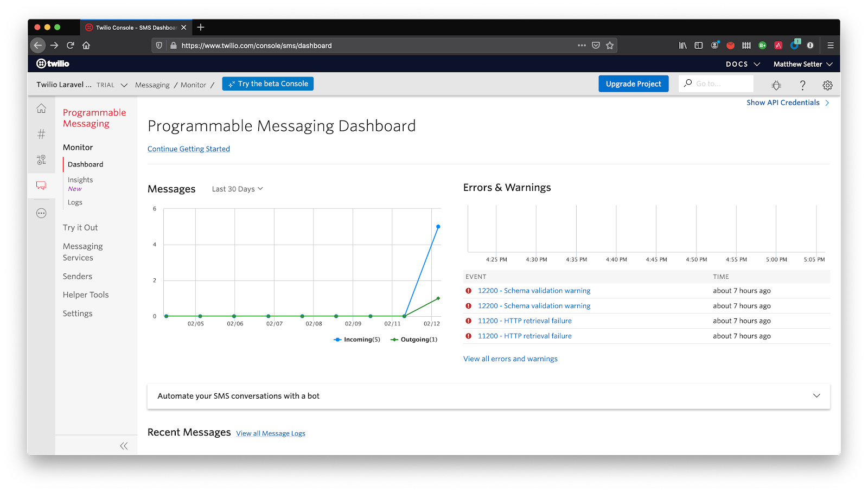
Task: Open View all errors and warnings
Action: click(510, 359)
